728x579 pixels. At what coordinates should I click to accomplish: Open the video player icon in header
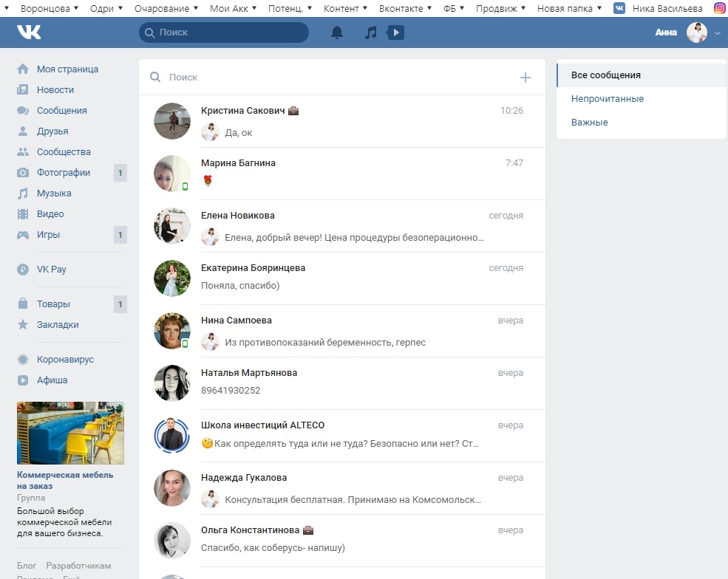click(395, 32)
